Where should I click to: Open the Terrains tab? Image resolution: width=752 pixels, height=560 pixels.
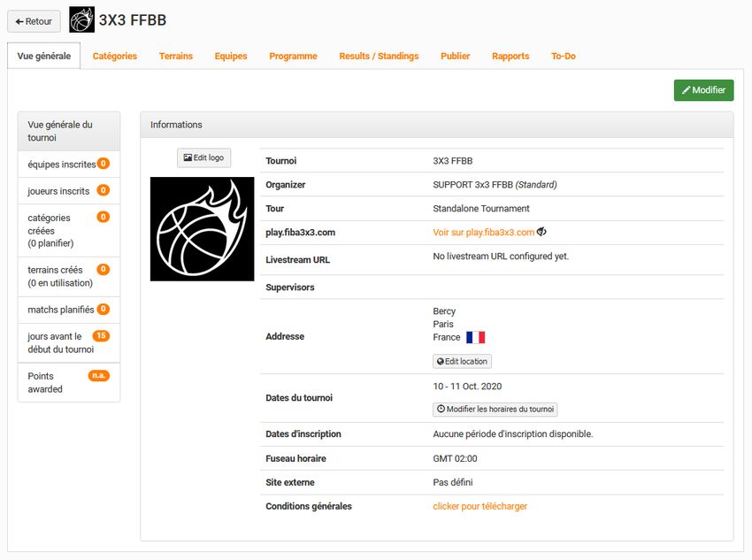[175, 56]
